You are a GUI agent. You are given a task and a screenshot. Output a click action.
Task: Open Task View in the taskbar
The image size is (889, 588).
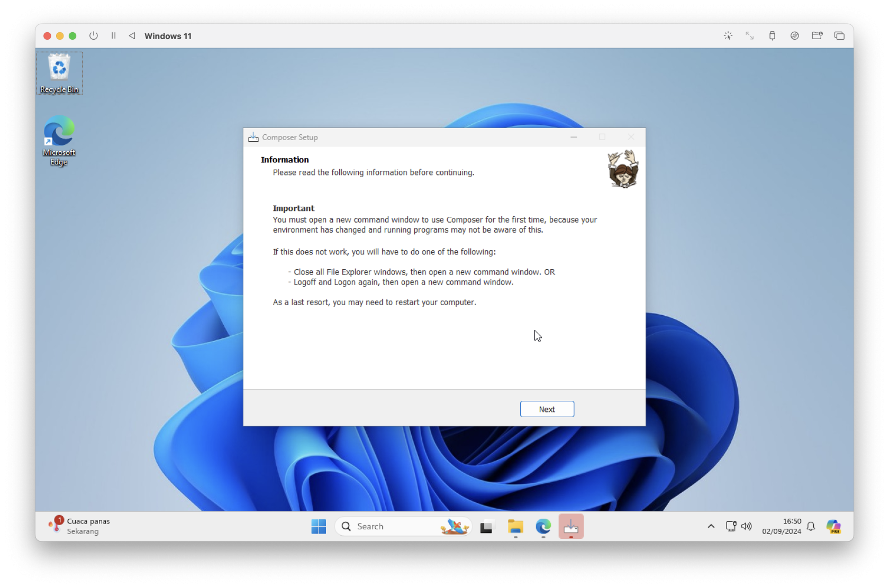click(x=486, y=527)
